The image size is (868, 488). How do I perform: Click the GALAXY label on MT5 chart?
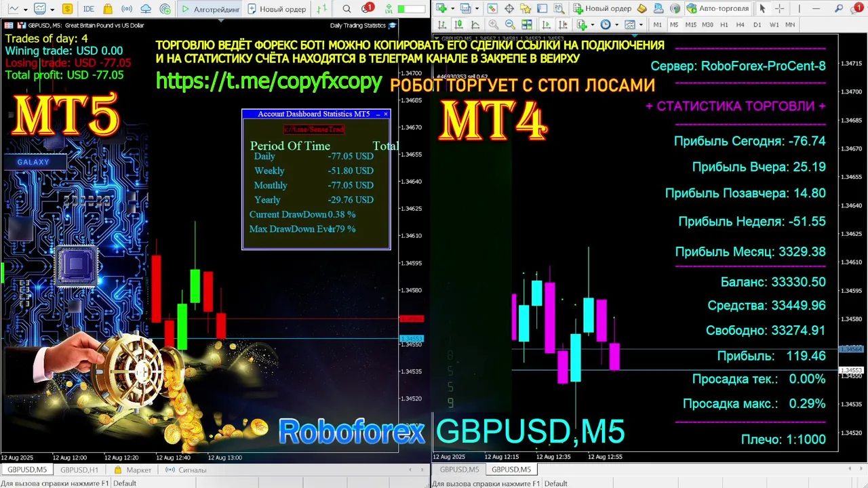(x=33, y=162)
